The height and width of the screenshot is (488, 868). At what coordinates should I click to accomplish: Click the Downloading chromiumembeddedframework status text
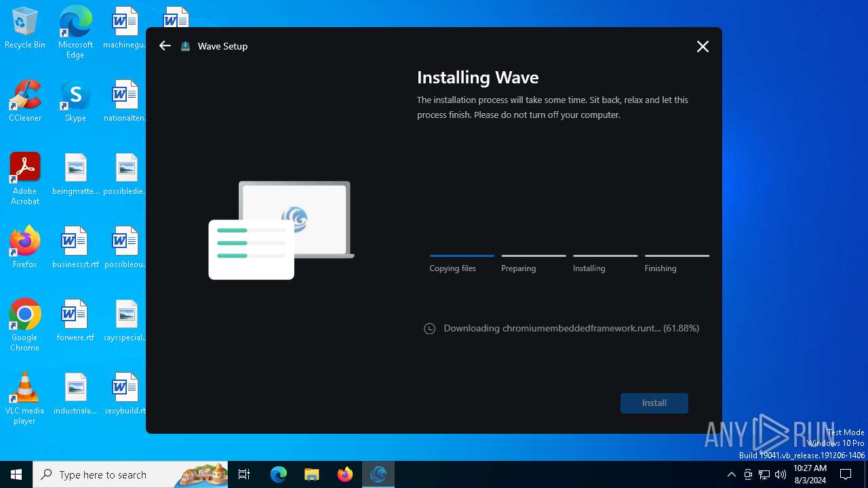[571, 328]
